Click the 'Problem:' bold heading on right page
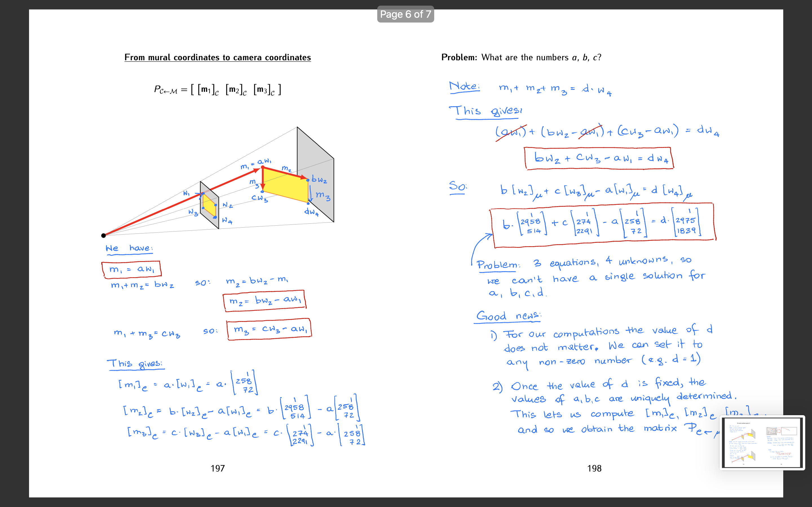The width and height of the screenshot is (812, 507). click(459, 57)
